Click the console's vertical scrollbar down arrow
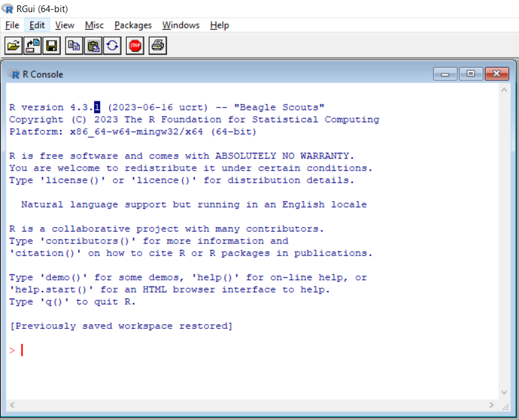The image size is (519, 420). coord(503,392)
